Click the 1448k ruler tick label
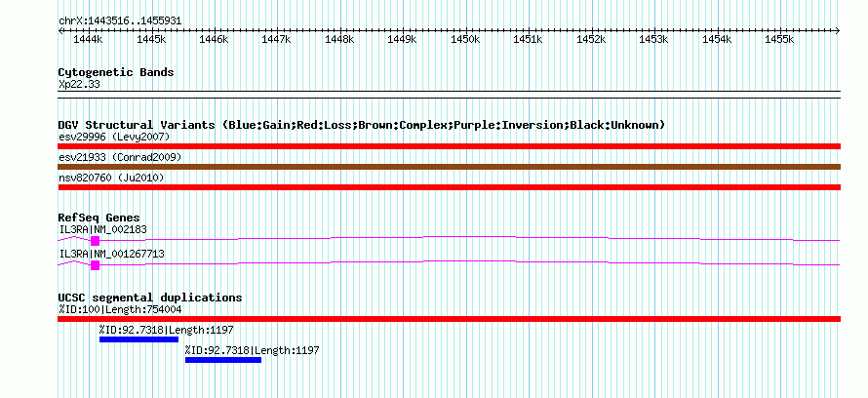Viewport: 868px width, 398px height. (338, 40)
